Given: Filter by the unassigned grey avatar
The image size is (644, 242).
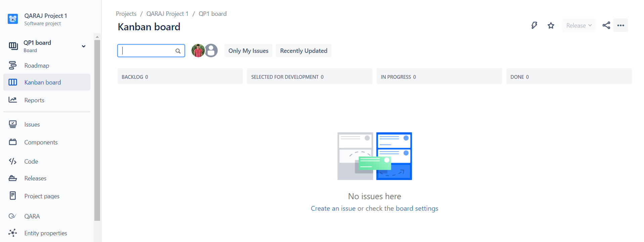Looking at the screenshot, I should tap(211, 50).
